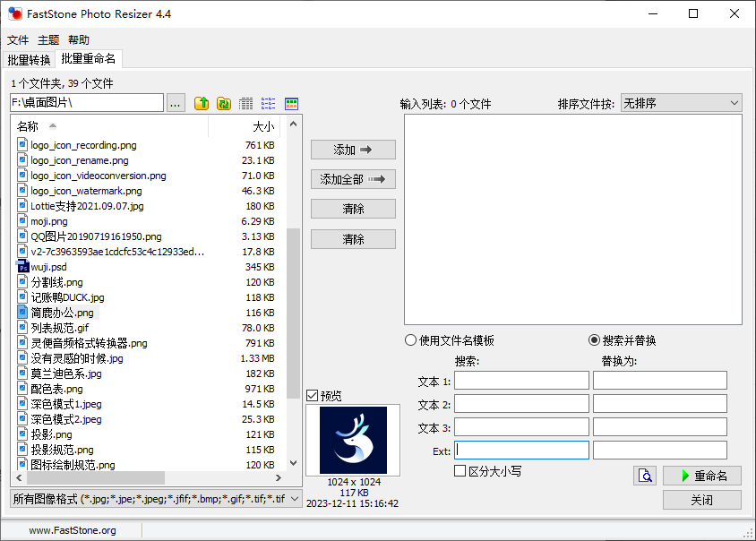Viewport: 756px width, 541px height.
Task: Switch file list to list view icon
Action: (269, 103)
